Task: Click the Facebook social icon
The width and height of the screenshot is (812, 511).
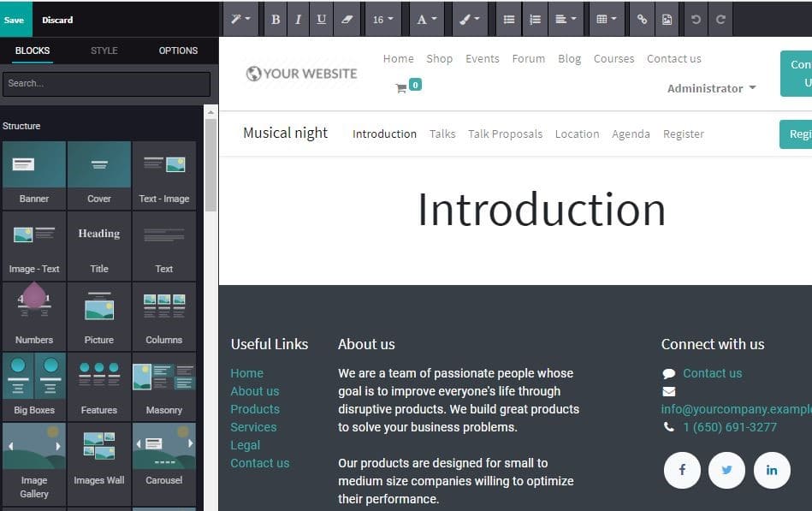Action: tap(682, 470)
